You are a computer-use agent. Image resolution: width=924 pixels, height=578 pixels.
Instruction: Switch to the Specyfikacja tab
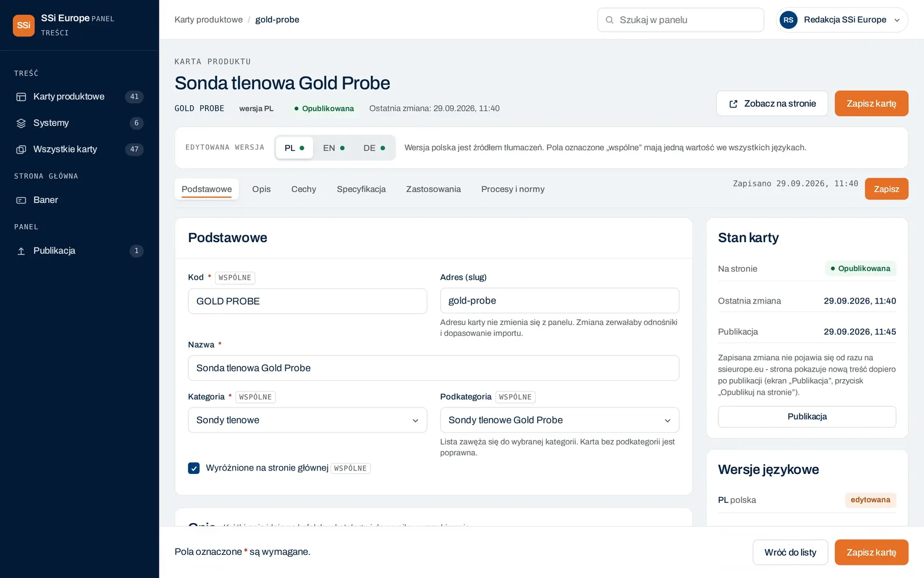coord(362,190)
